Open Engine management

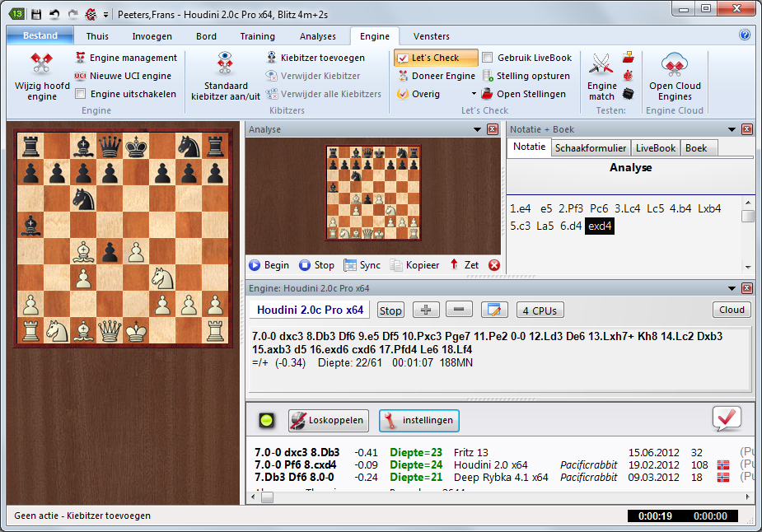pos(126,58)
